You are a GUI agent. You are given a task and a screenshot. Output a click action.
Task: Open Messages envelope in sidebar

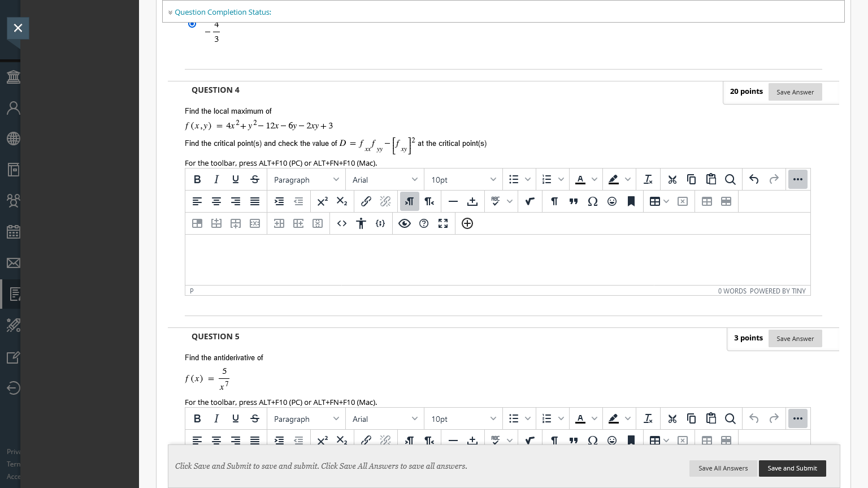click(13, 263)
